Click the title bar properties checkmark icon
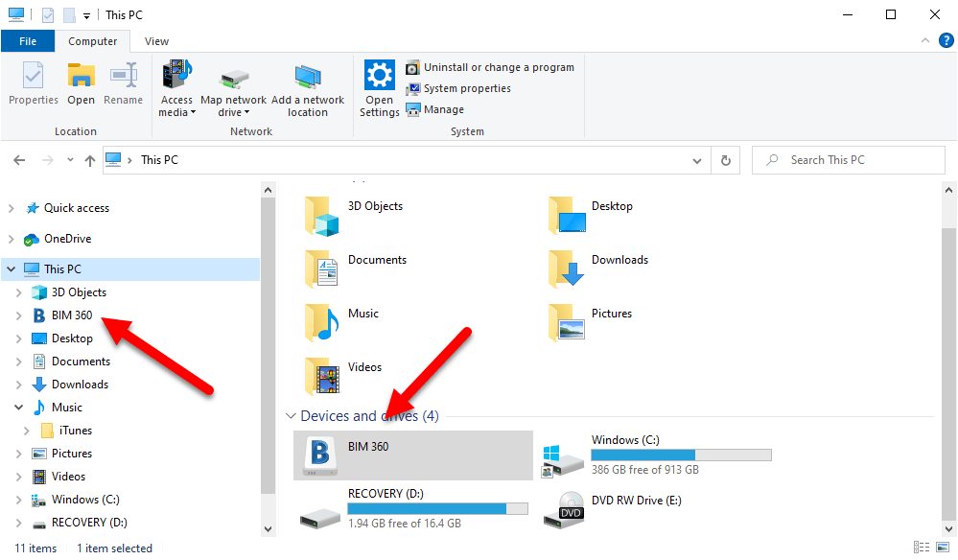The height and width of the screenshot is (560, 958). click(48, 14)
